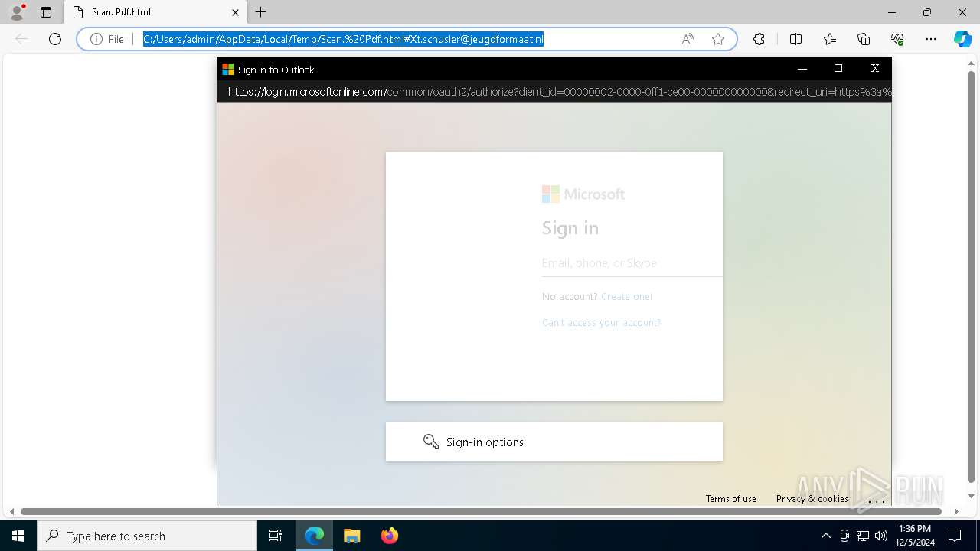Open the Collections icon
This screenshot has width=980, height=551.
point(864,39)
